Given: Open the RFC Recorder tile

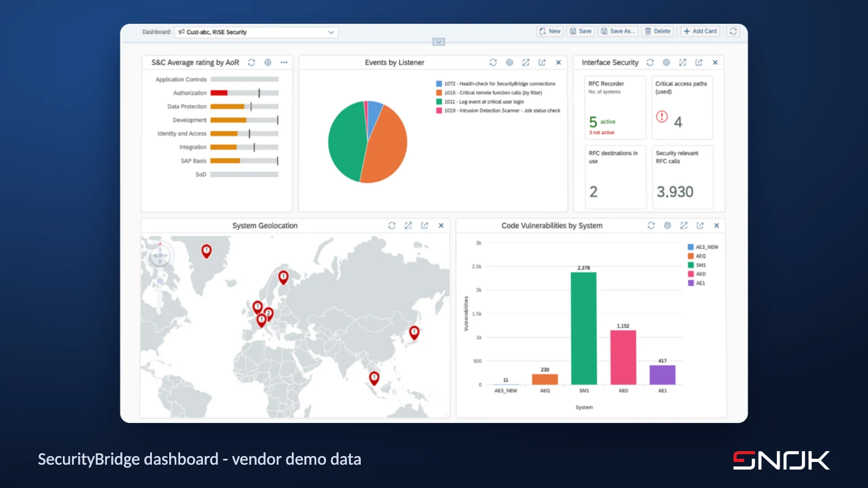Looking at the screenshot, I should coord(615,107).
